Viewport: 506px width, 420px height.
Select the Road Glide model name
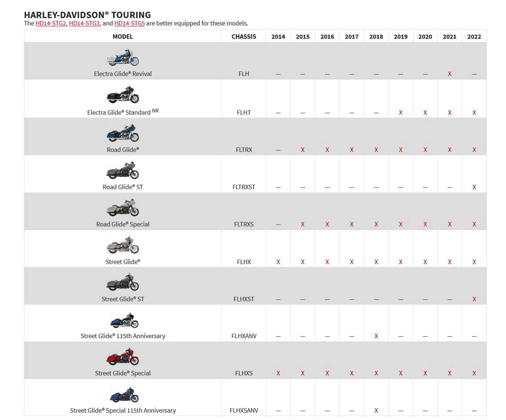(x=123, y=149)
